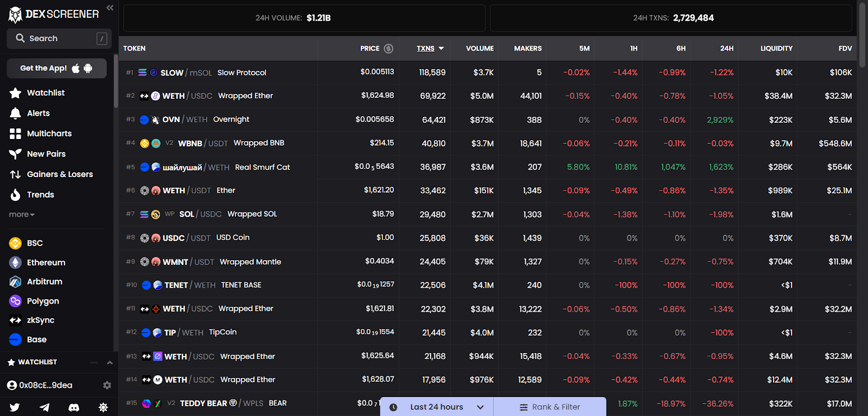
Task: Open Gainers & Losers arrows item
Action: coord(51,174)
